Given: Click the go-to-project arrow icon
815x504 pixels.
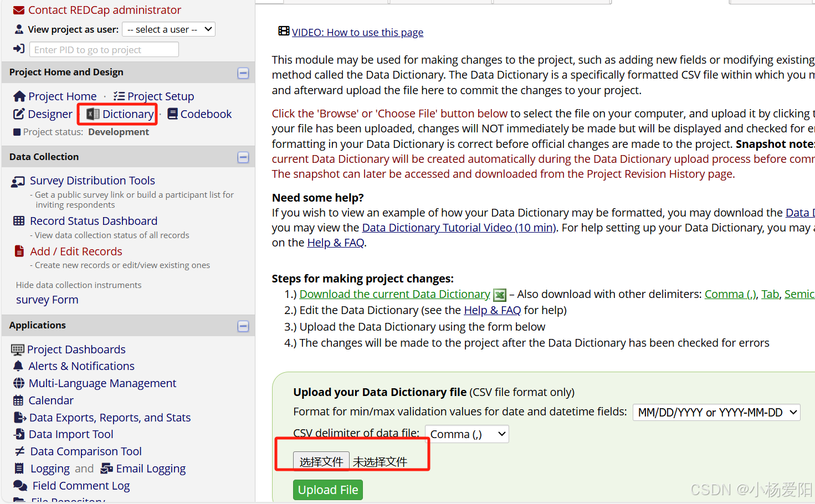Looking at the screenshot, I should (x=19, y=49).
